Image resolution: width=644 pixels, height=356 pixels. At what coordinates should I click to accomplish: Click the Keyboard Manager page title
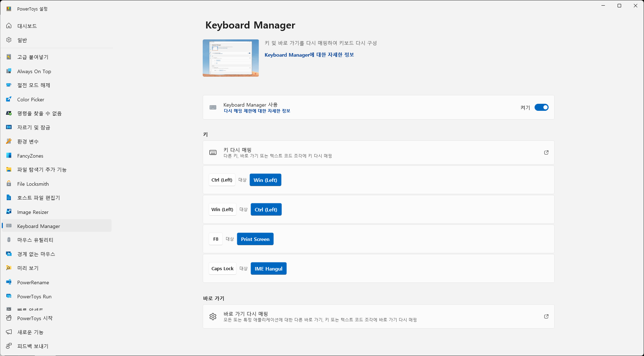[x=250, y=25]
